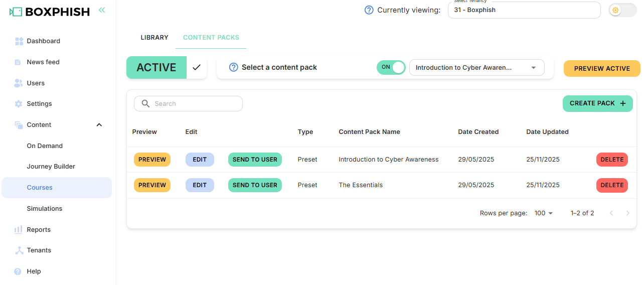644x285 pixels.
Task: Turn off the content pack ON switch
Action: (x=391, y=67)
